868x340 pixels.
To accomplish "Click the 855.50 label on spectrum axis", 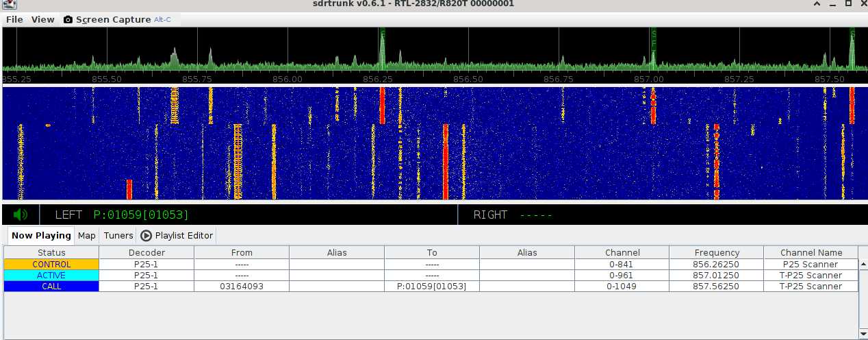I will [x=107, y=79].
